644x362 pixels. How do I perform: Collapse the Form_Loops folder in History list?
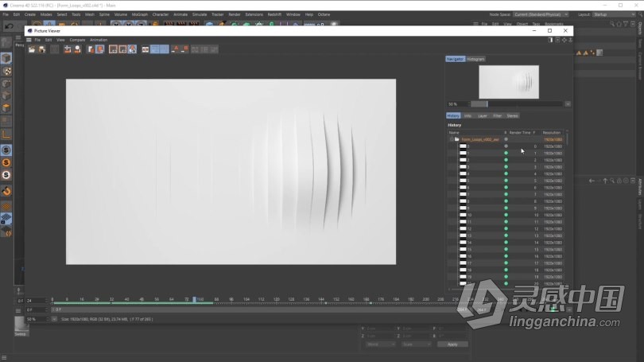(x=452, y=139)
